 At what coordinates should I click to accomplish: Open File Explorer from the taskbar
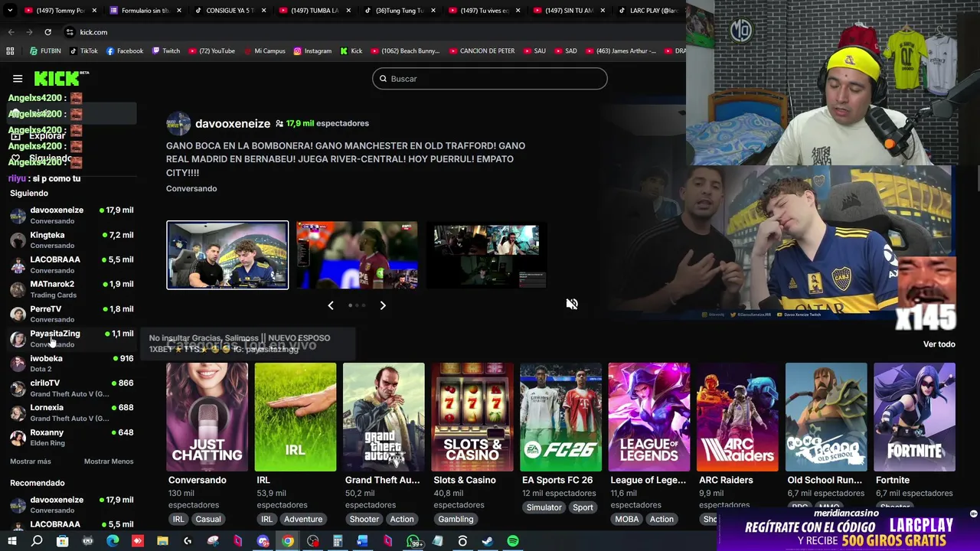click(x=162, y=541)
